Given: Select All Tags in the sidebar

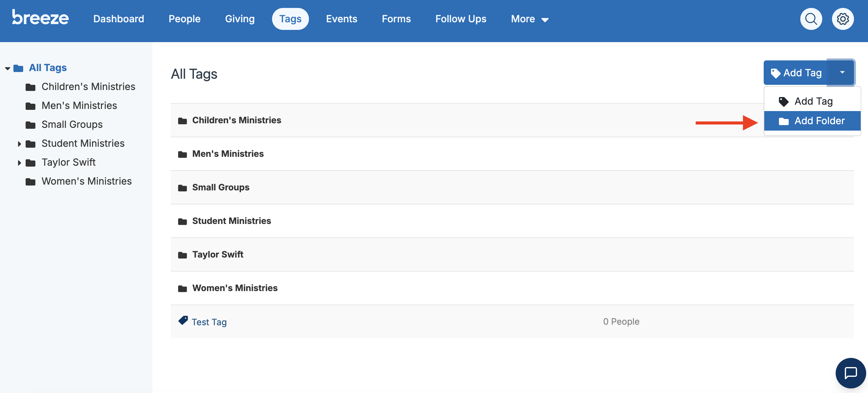Looking at the screenshot, I should (48, 68).
